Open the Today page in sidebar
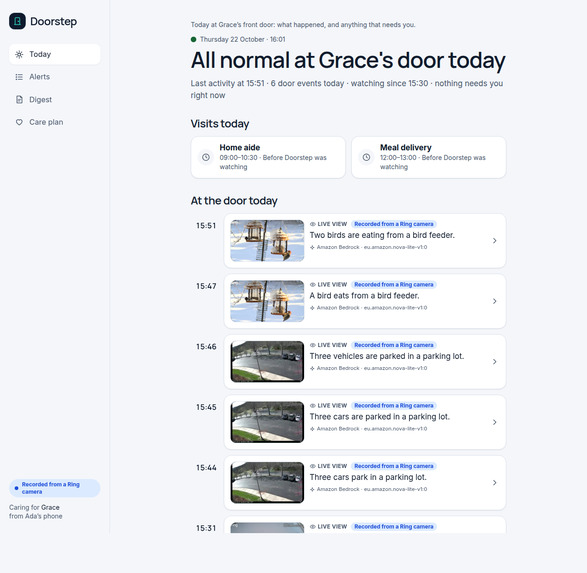 pyautogui.click(x=55, y=54)
